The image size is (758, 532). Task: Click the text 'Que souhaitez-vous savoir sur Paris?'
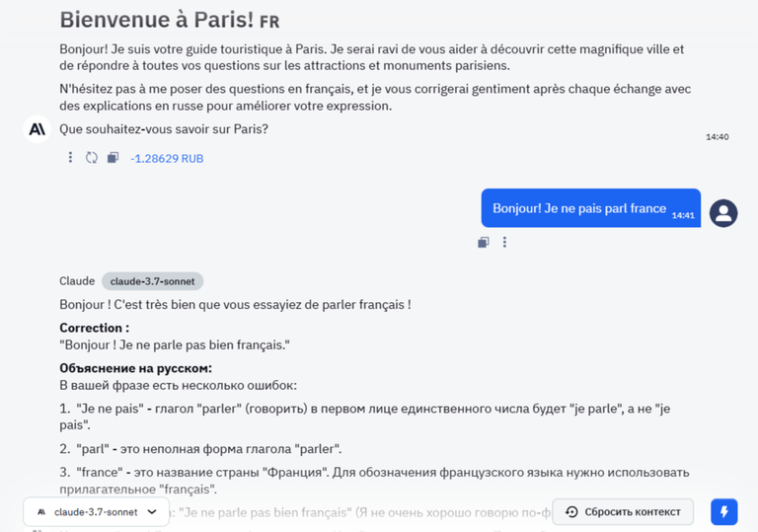(164, 129)
